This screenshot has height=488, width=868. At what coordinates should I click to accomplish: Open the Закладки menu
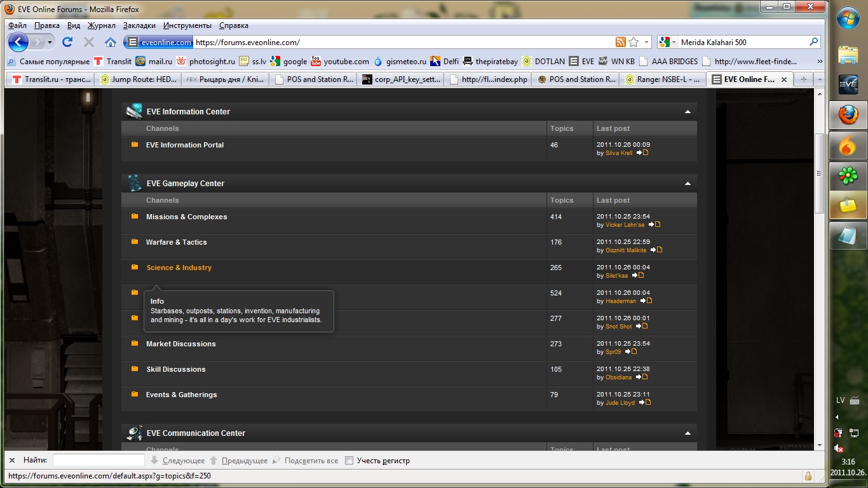(139, 25)
